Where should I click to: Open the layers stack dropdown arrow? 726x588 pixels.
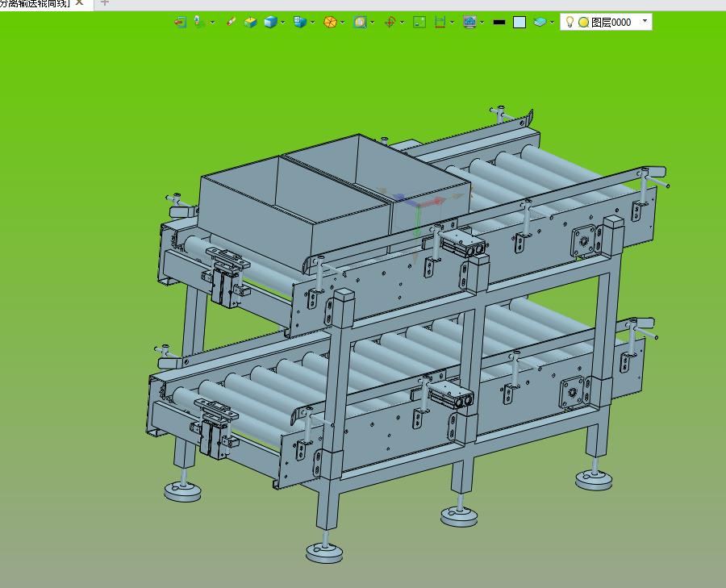coord(552,23)
